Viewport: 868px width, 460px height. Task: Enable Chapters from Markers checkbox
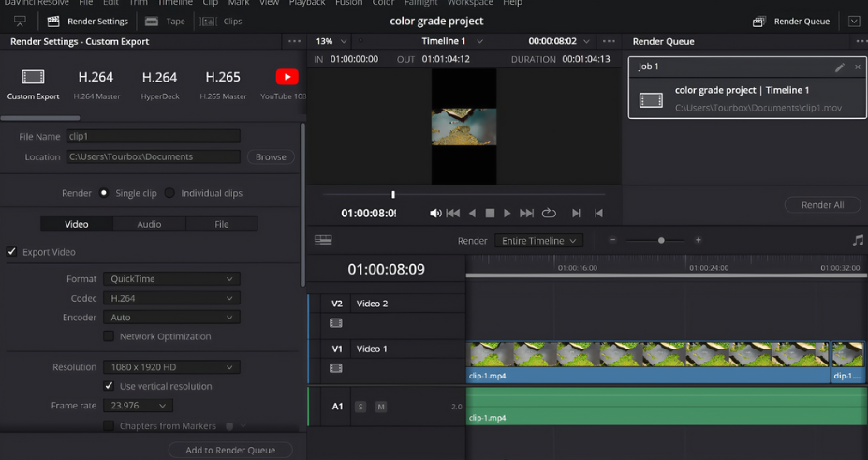point(109,425)
